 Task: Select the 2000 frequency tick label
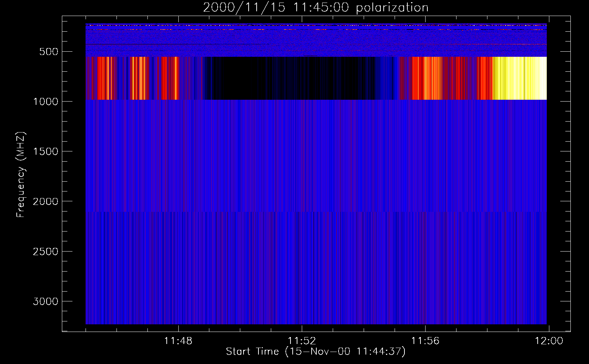coord(46,201)
